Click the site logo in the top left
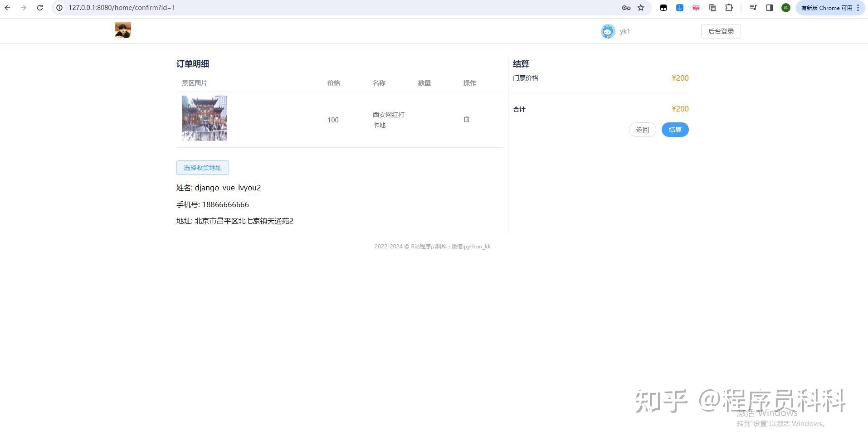The image size is (868, 436). tap(122, 30)
